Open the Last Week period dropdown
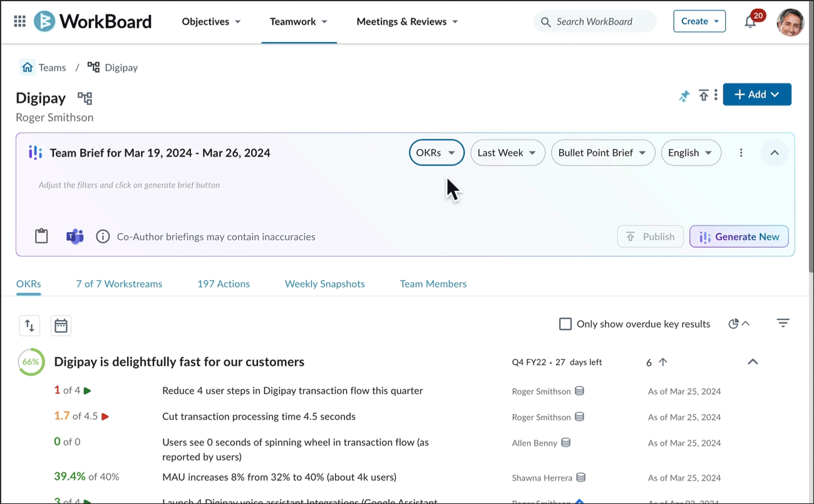 tap(507, 153)
